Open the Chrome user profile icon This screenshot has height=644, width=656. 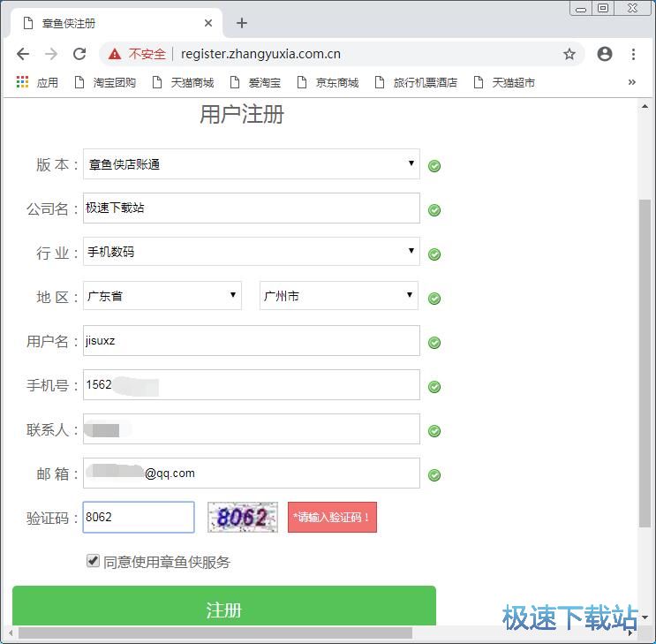605,54
